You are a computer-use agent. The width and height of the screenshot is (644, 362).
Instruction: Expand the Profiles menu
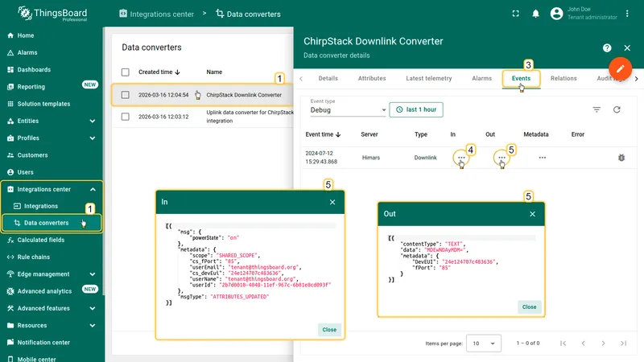pos(93,138)
